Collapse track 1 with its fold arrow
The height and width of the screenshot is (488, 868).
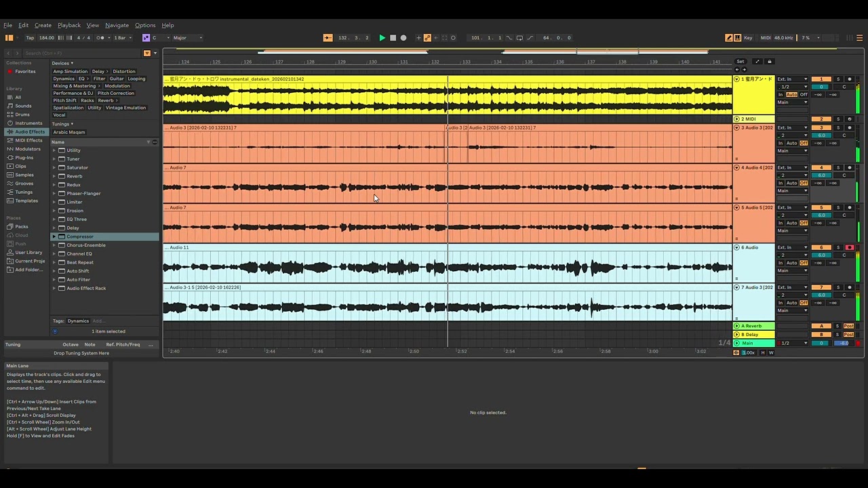(737, 79)
